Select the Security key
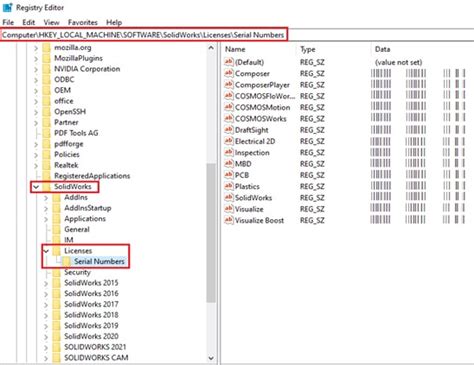Viewport: 474px width, 365px height. [77, 272]
